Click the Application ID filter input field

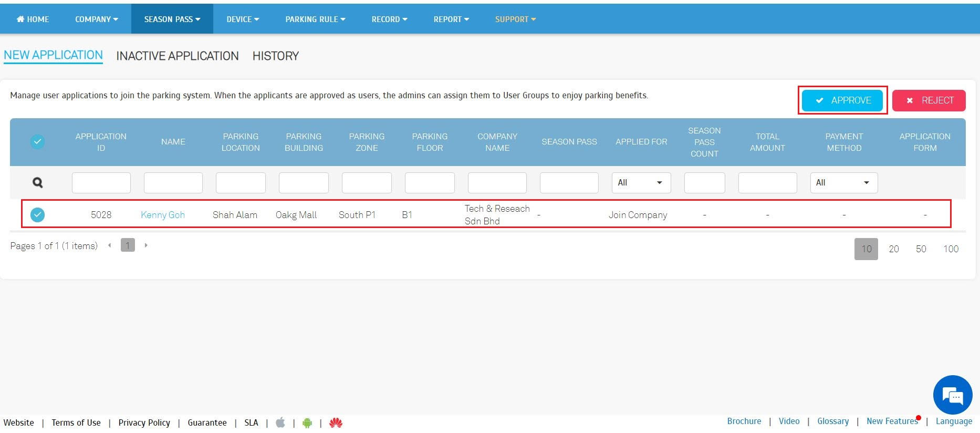[x=101, y=183]
